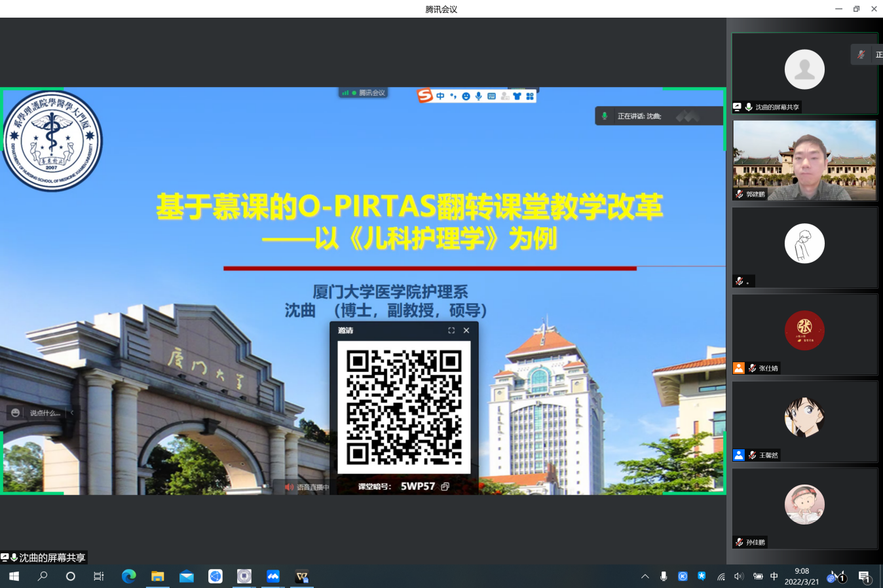Click the 说点什么 chat input field

pos(45,413)
